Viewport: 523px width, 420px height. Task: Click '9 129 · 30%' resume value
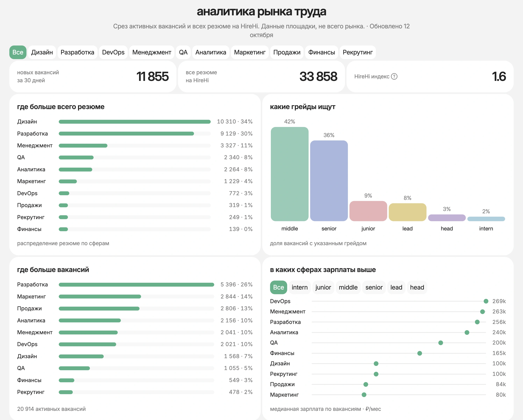[x=237, y=134]
